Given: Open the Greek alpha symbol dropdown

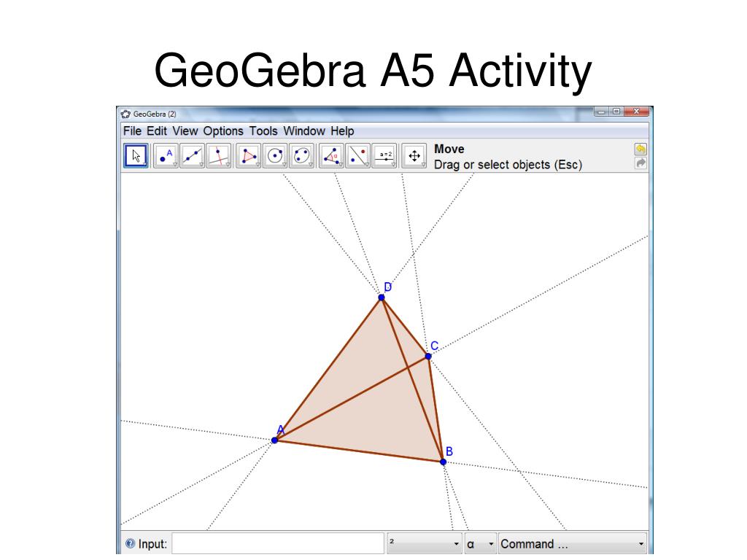Looking at the screenshot, I should [x=481, y=543].
